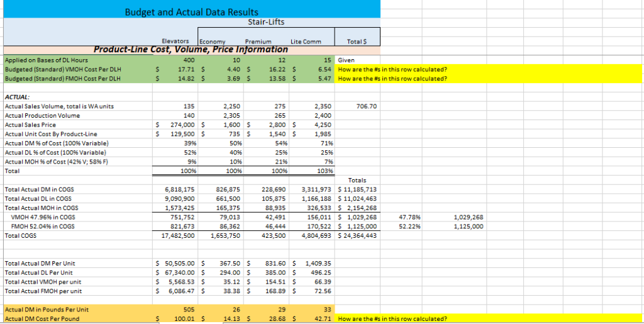Select 'Actual DM in Pounds Per Unit' label
The height and width of the screenshot is (324, 644).
click(x=46, y=310)
